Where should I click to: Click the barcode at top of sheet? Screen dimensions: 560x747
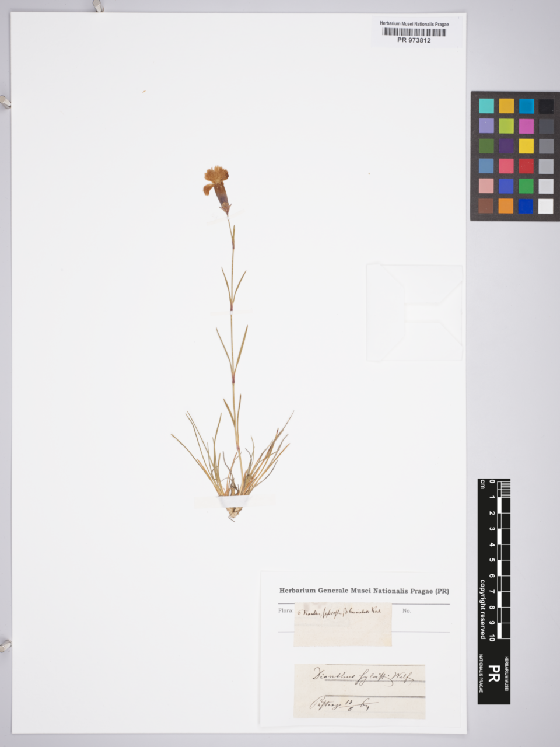pyautogui.click(x=414, y=32)
